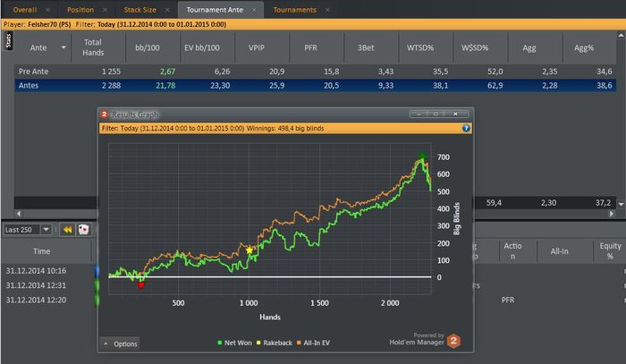Click the green peak marker on graph

(x=423, y=156)
